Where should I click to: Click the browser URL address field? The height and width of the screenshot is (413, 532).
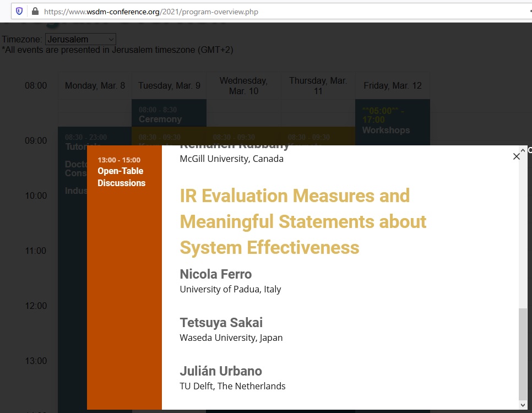[x=272, y=12]
